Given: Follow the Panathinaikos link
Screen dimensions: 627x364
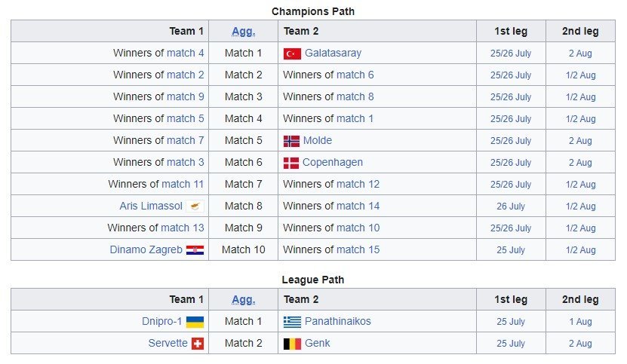Looking at the screenshot, I should [x=337, y=322].
